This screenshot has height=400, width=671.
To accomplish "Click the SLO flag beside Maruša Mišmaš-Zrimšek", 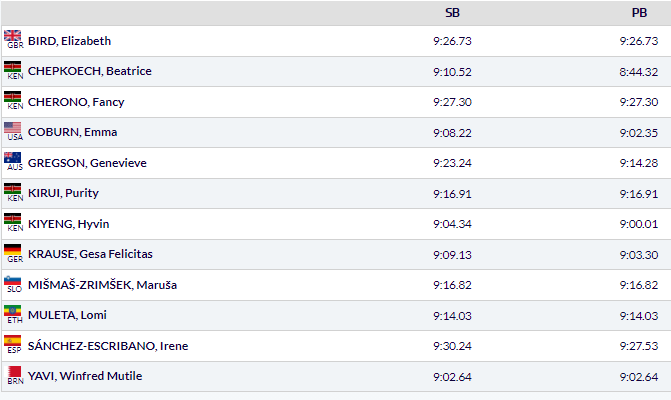I will click(13, 282).
